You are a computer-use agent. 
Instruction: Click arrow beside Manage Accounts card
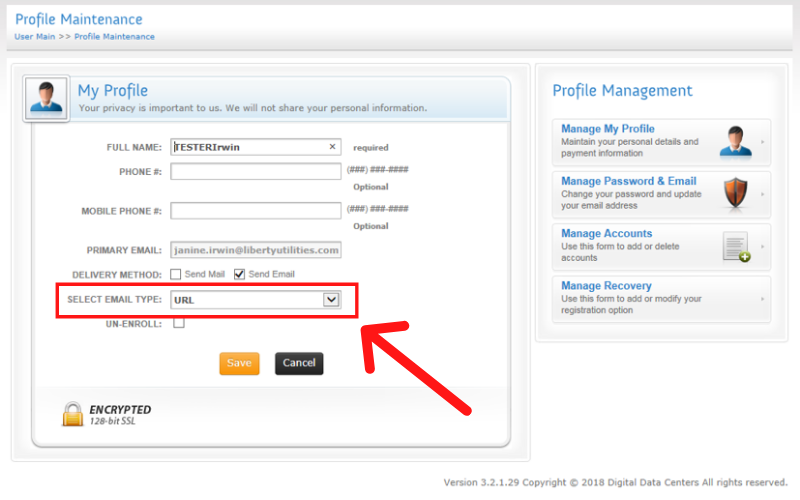click(x=762, y=246)
